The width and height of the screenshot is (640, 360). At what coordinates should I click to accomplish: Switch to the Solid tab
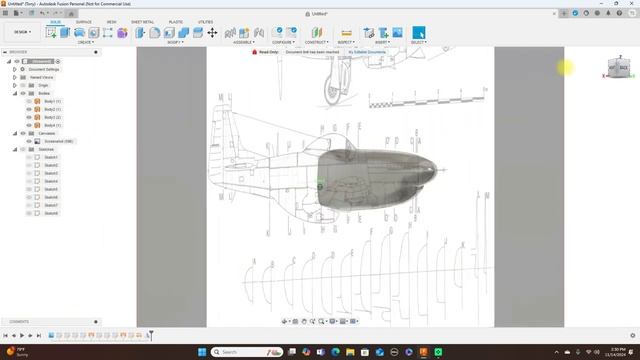[56, 22]
